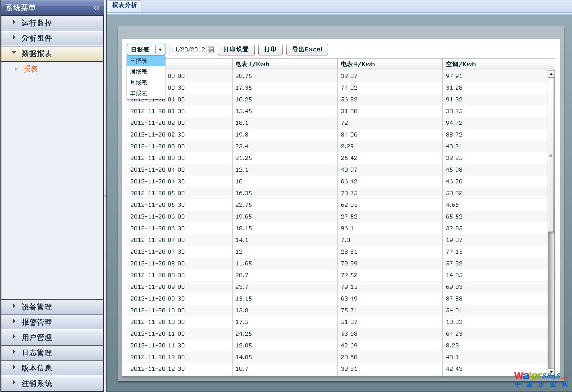
Task: Switch to the 报表分析 tab
Action: point(124,5)
